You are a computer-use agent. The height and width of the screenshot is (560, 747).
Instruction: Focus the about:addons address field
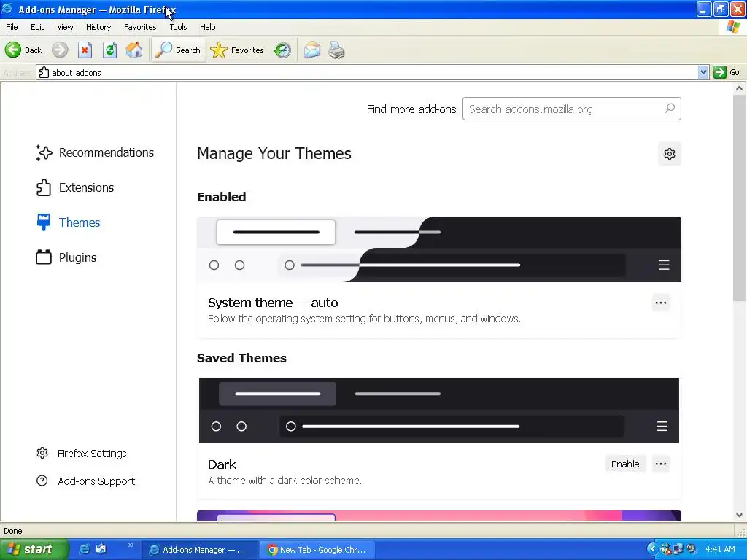[367, 72]
